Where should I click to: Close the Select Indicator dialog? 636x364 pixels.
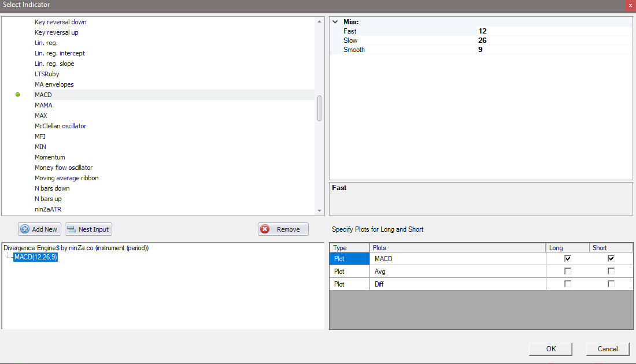(631, 5)
